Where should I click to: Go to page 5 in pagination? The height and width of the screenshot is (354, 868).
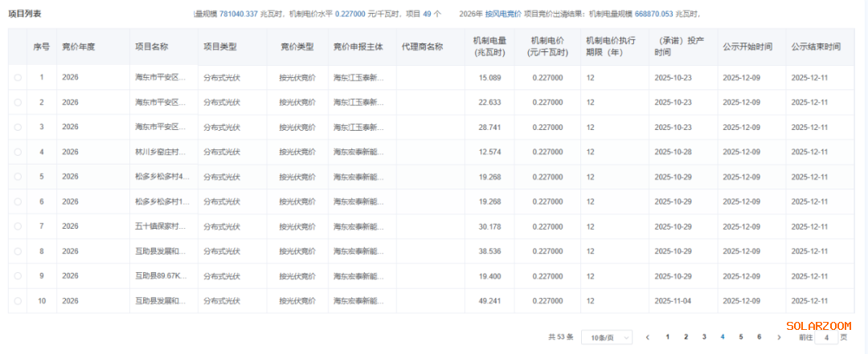[x=740, y=337]
